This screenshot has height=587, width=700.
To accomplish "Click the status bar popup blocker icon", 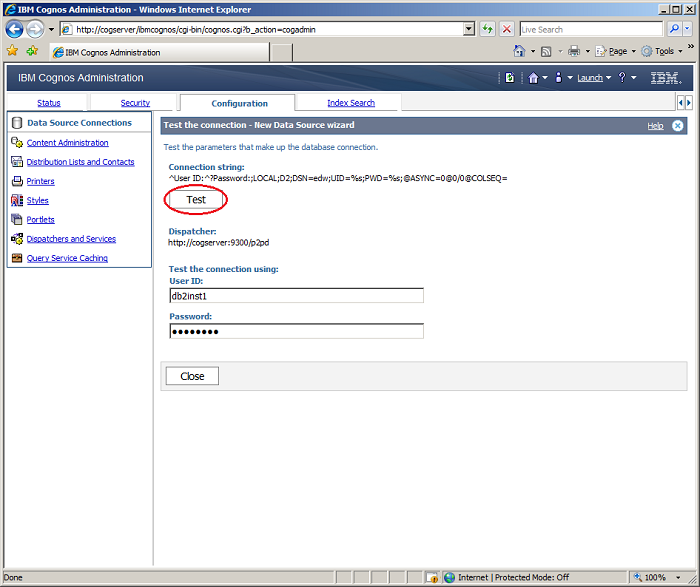I will point(432,577).
